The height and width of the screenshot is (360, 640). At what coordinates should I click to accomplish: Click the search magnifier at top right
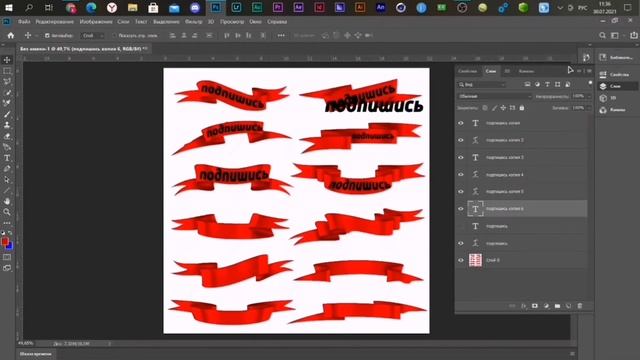point(602,36)
